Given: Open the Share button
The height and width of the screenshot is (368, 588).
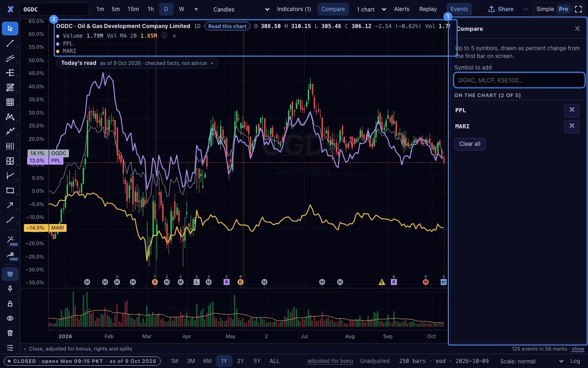Looking at the screenshot, I should coord(501,9).
